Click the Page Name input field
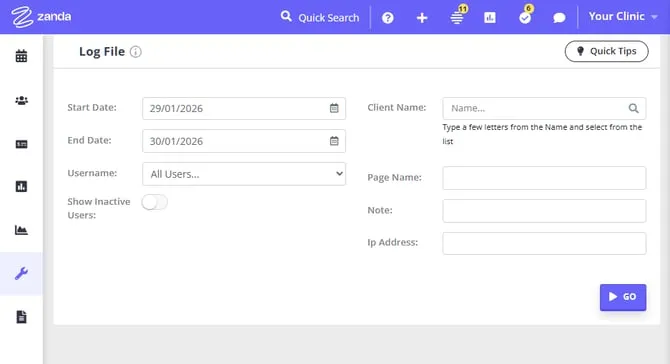The width and height of the screenshot is (670, 364). [544, 178]
